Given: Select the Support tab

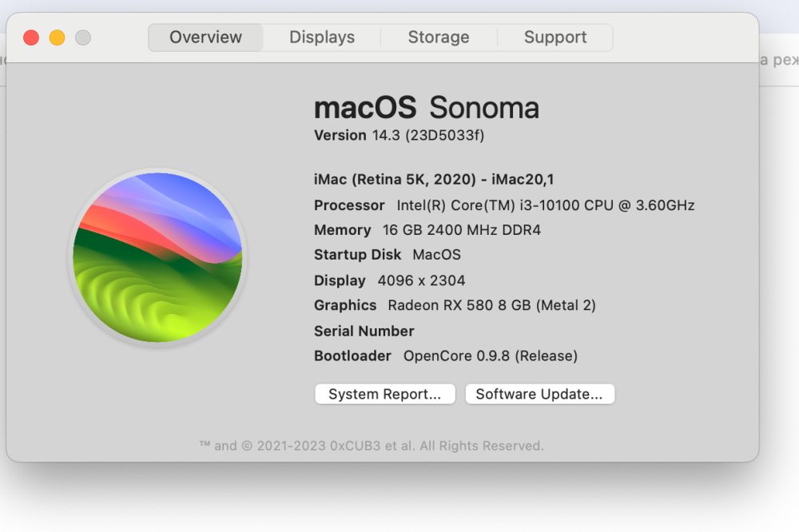Looking at the screenshot, I should (555, 38).
